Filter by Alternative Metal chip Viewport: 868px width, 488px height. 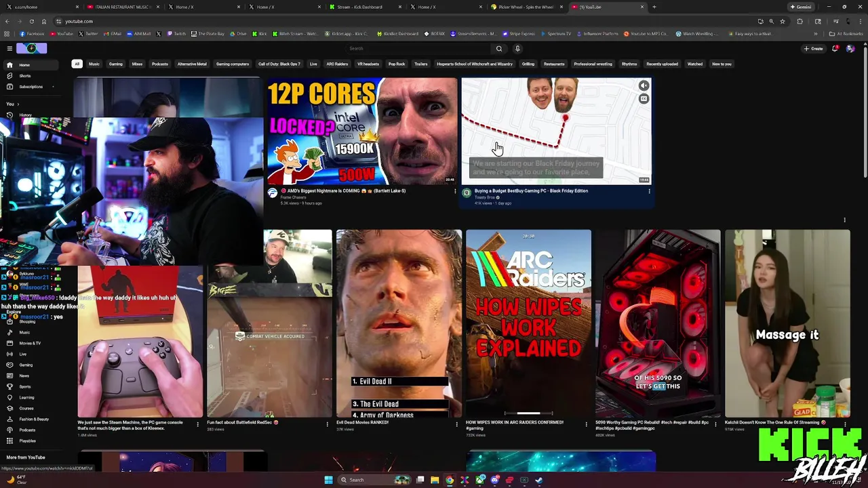click(192, 64)
